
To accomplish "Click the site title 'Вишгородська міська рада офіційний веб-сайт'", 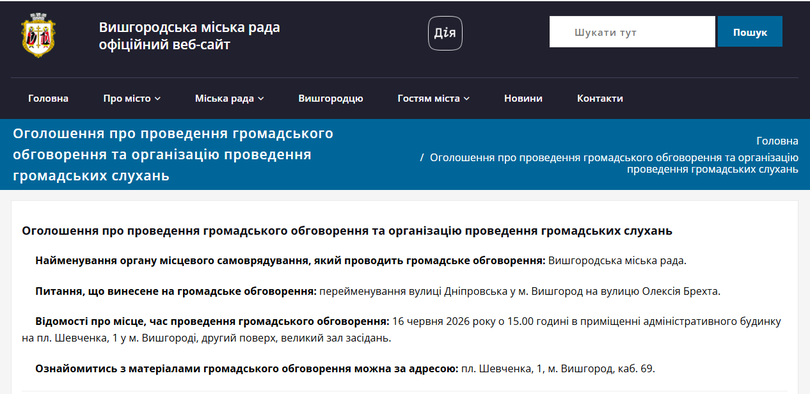I will [x=189, y=36].
